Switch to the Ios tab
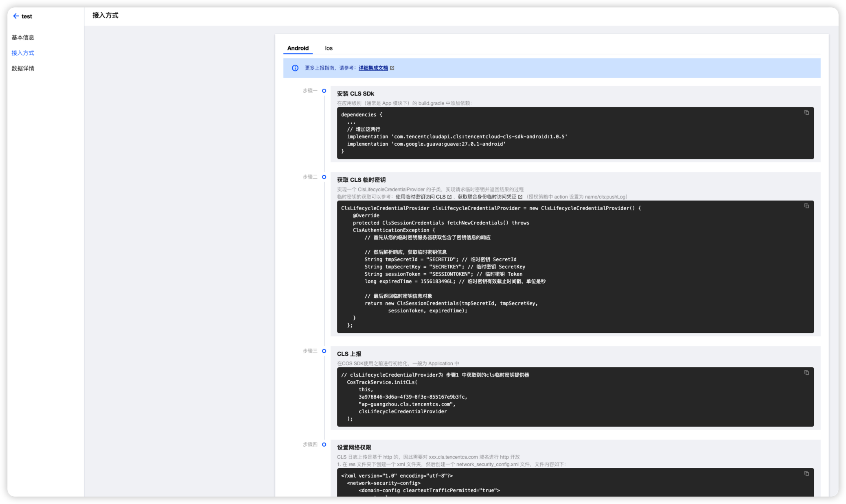 [329, 48]
